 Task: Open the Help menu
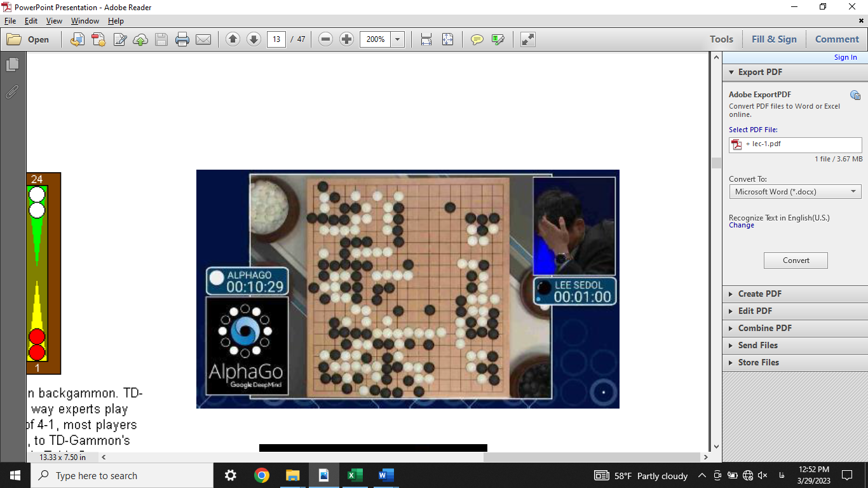point(116,21)
